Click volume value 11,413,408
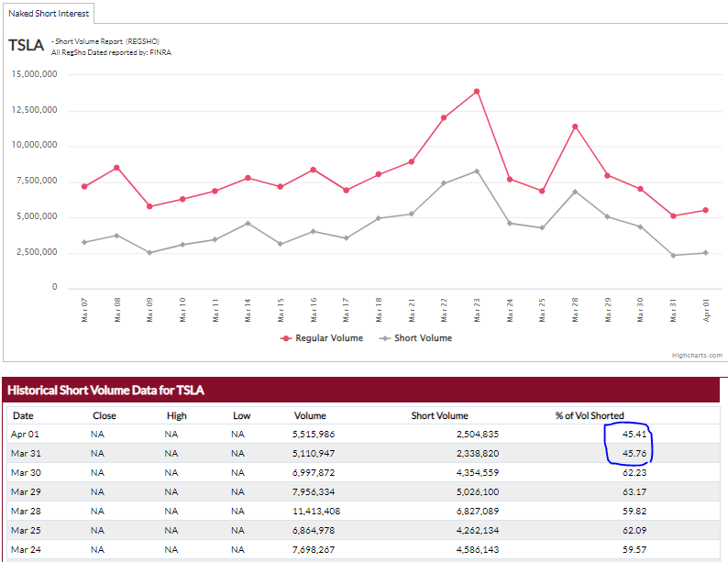The image size is (728, 562). [x=316, y=512]
